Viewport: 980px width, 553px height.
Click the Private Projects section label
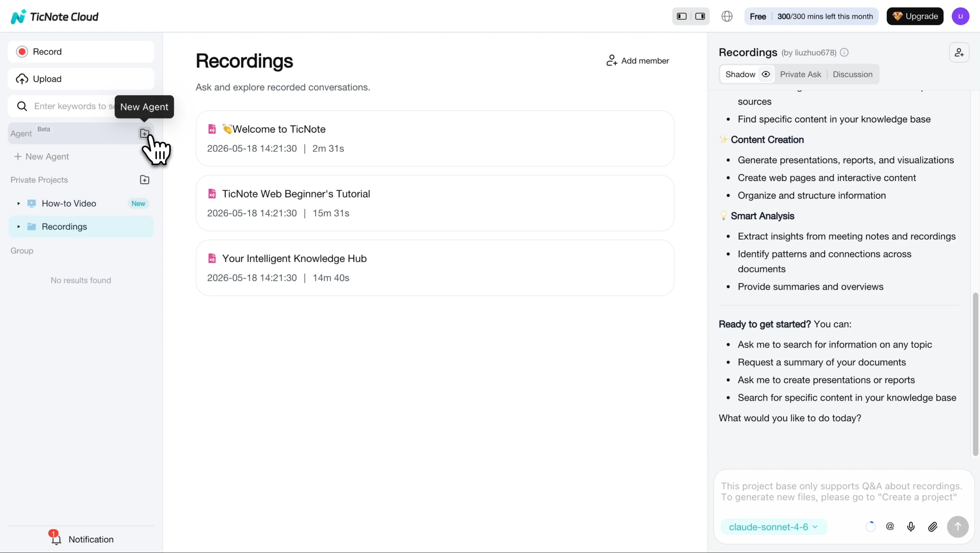[x=39, y=180]
